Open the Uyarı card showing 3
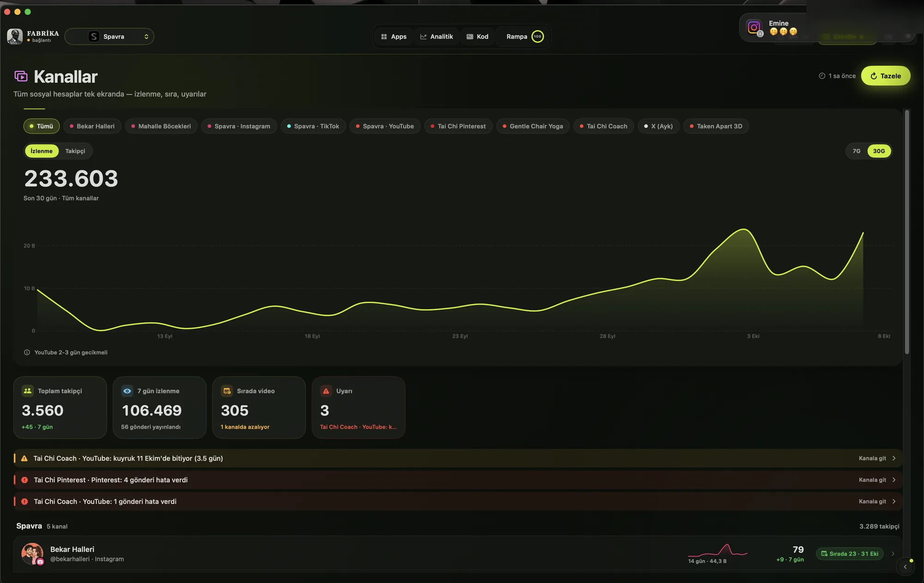 (x=359, y=407)
